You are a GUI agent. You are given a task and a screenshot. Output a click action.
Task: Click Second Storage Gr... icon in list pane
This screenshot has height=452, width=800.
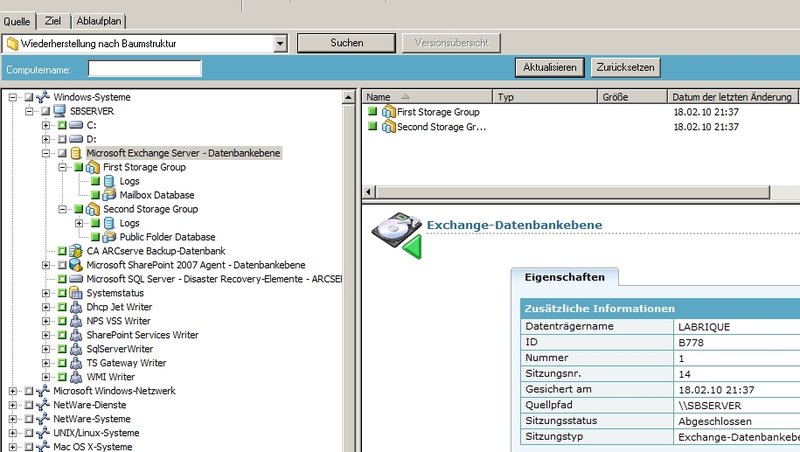(x=389, y=126)
